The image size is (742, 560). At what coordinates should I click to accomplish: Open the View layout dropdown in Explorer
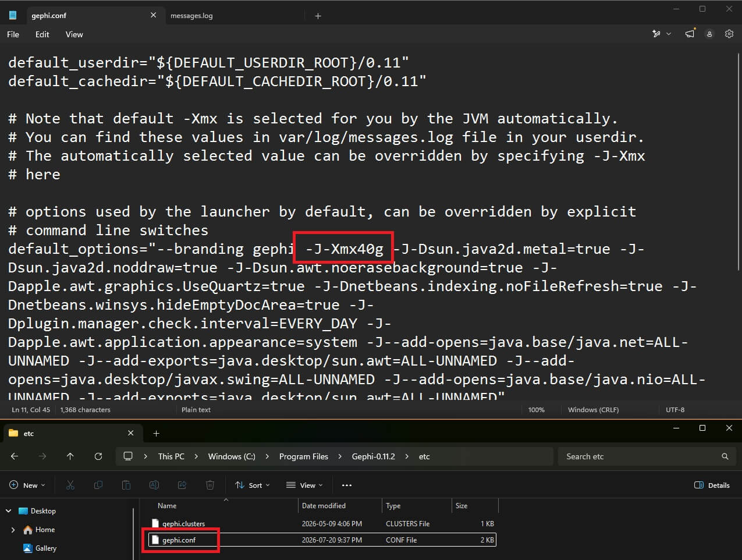click(x=304, y=485)
